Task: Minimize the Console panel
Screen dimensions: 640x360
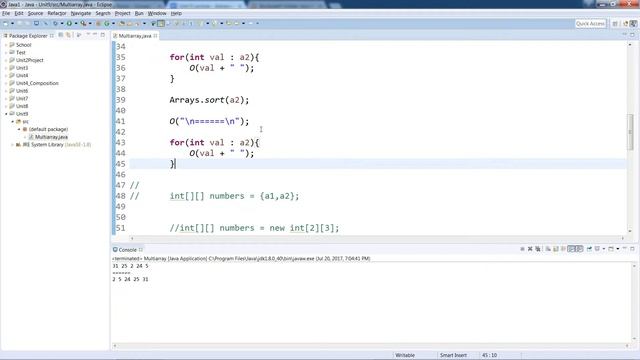Action: coord(624,249)
